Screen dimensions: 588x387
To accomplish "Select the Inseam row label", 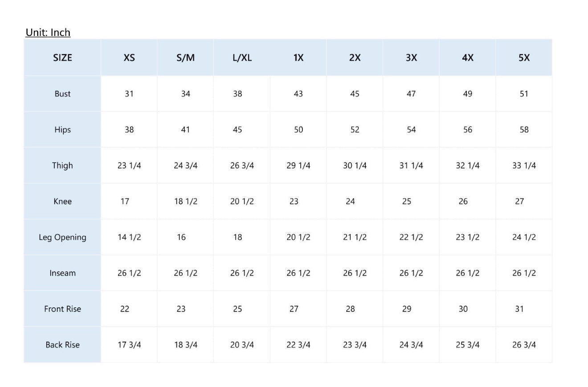I will click(x=62, y=273).
